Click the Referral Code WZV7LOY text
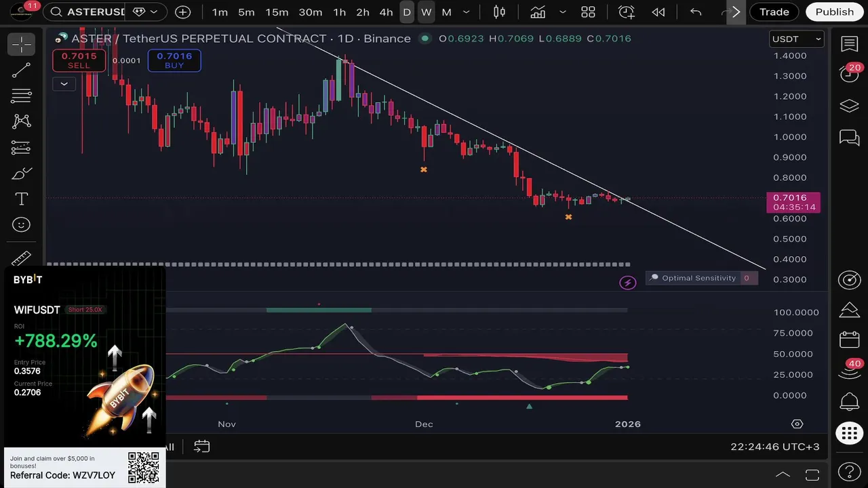The width and height of the screenshot is (868, 488). pyautogui.click(x=62, y=475)
